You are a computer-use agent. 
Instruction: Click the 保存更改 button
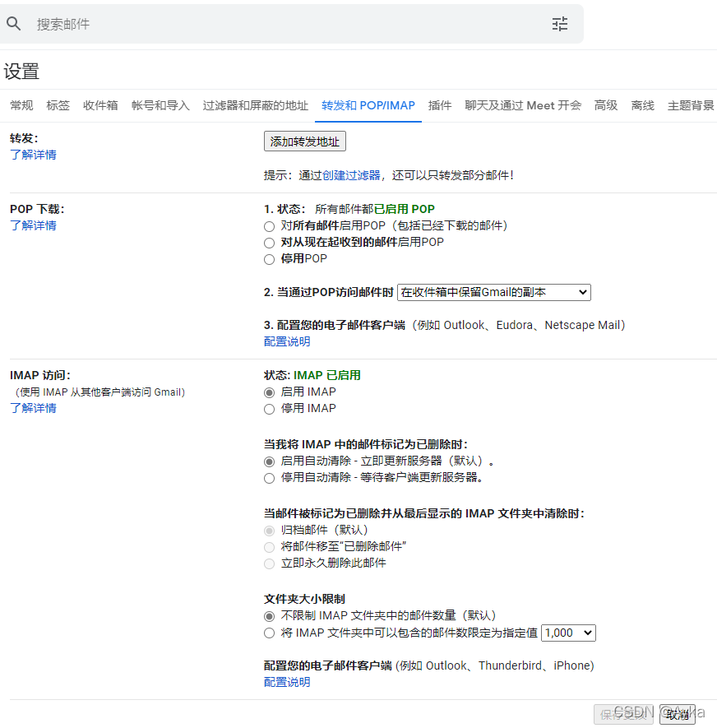pyautogui.click(x=623, y=714)
